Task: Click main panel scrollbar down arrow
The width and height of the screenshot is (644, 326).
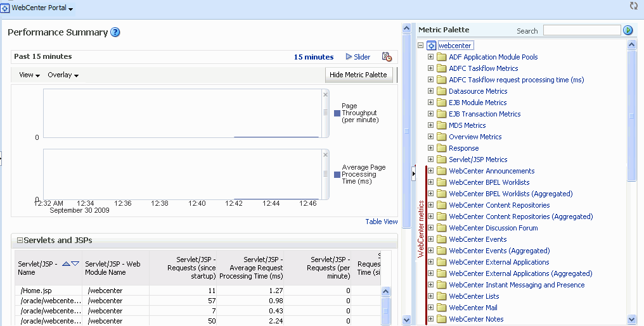Action: pos(406,320)
